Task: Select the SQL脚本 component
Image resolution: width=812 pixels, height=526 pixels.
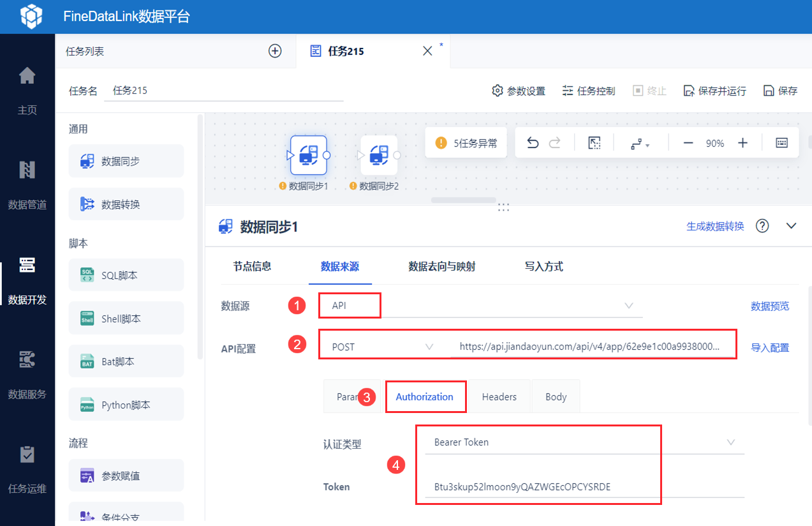Action: (126, 275)
